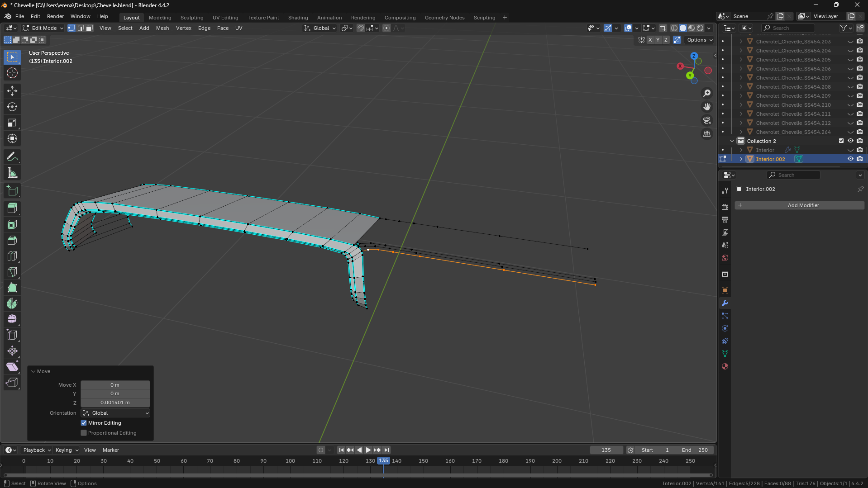Select the Annotate pencil tool

(12, 157)
